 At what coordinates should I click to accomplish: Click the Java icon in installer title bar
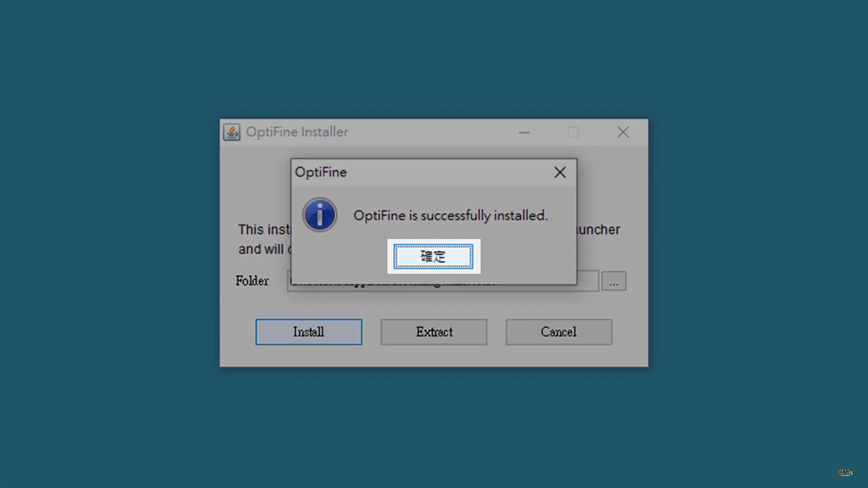232,132
